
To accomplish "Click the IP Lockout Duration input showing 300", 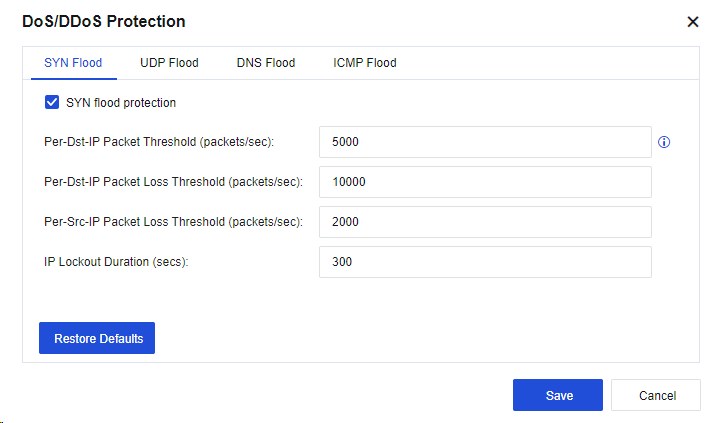I will [x=485, y=262].
